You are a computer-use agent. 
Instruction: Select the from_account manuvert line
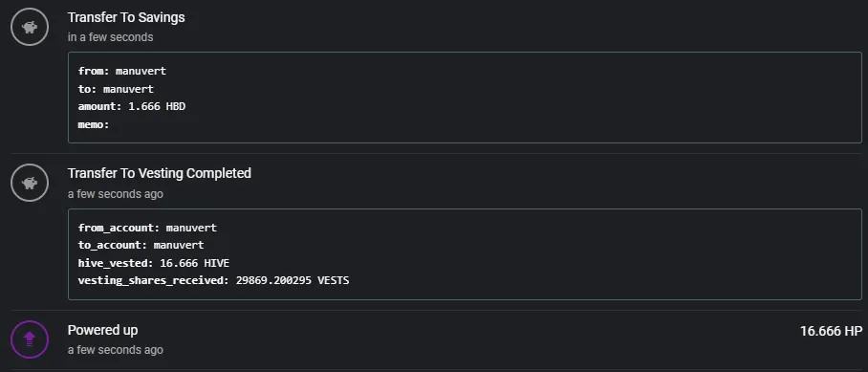[147, 228]
